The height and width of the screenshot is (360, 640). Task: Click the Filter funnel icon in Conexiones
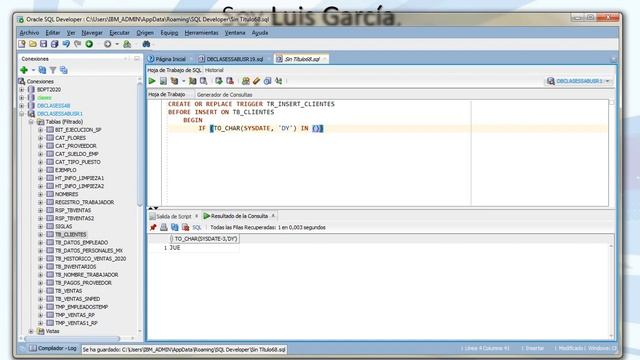tap(53, 70)
